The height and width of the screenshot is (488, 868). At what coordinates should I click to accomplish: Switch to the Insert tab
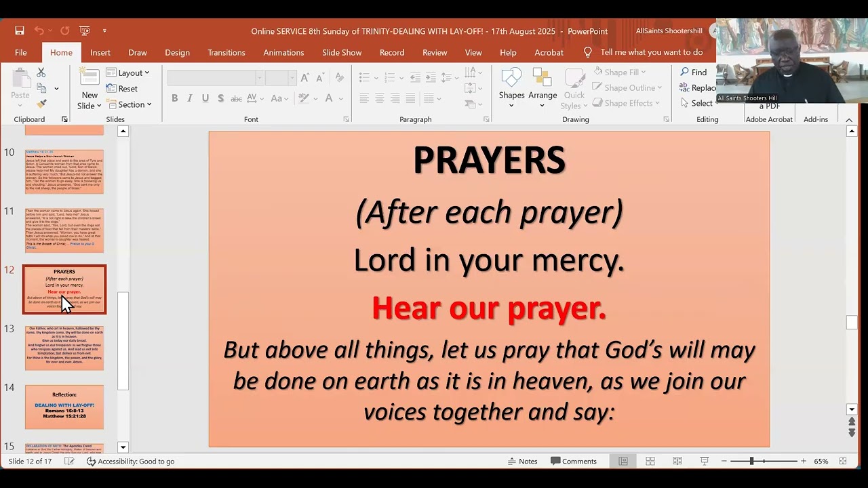point(100,52)
